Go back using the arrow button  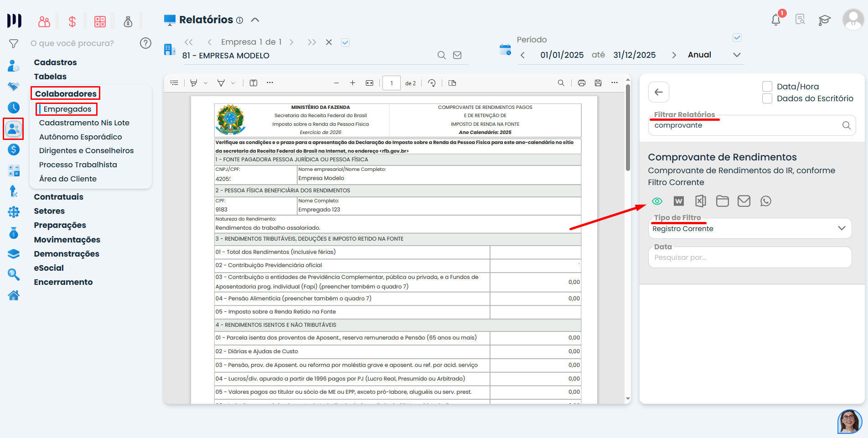(x=658, y=92)
